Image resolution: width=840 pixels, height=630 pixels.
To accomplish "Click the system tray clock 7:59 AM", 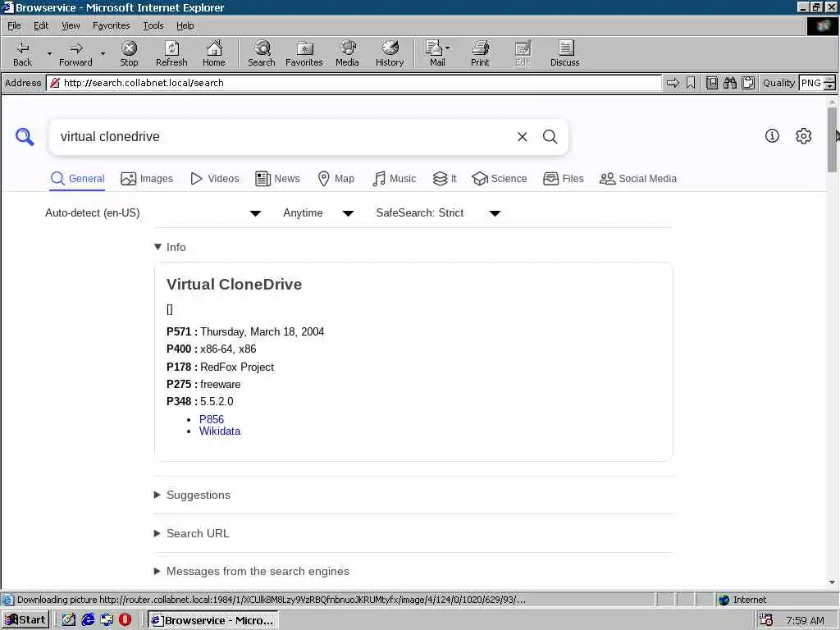I will [805, 620].
